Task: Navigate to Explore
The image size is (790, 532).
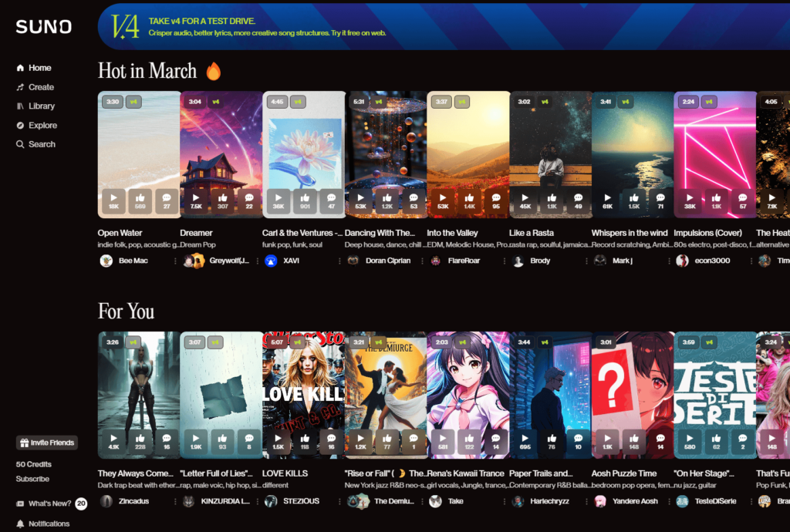Action: pos(42,125)
